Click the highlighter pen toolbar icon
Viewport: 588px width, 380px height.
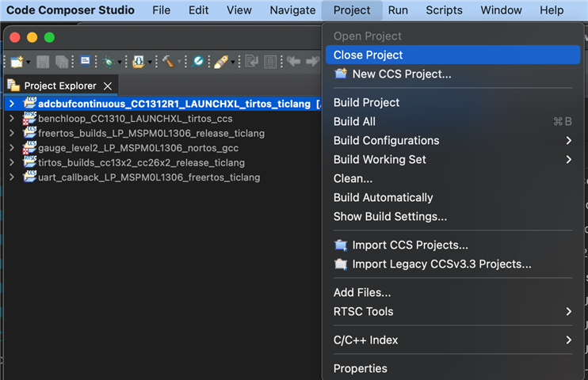[221, 62]
